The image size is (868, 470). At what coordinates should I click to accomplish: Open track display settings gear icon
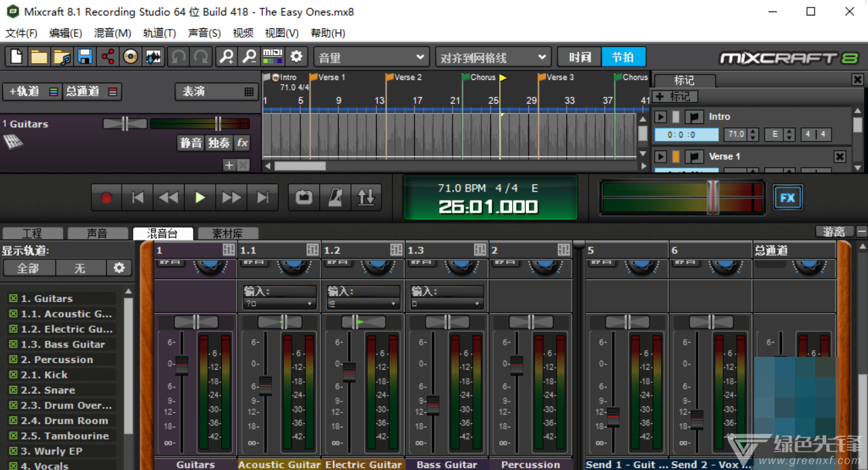(x=119, y=268)
